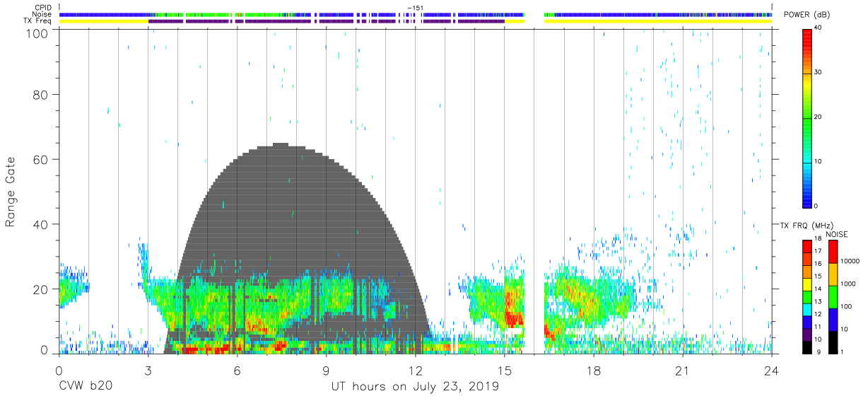Click 'UT hours on July 23, 2019' label

[415, 387]
